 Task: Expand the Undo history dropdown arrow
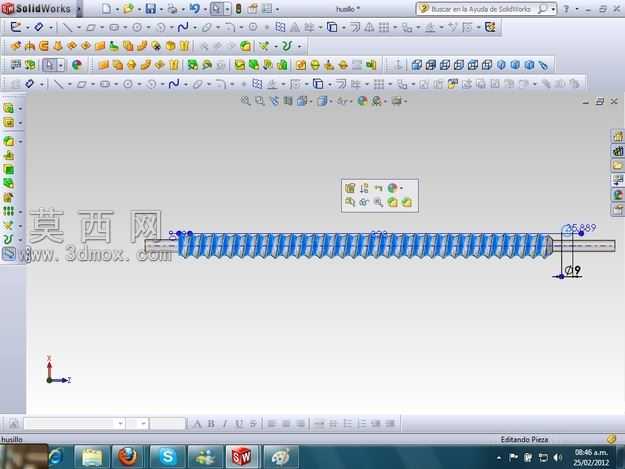(x=204, y=9)
